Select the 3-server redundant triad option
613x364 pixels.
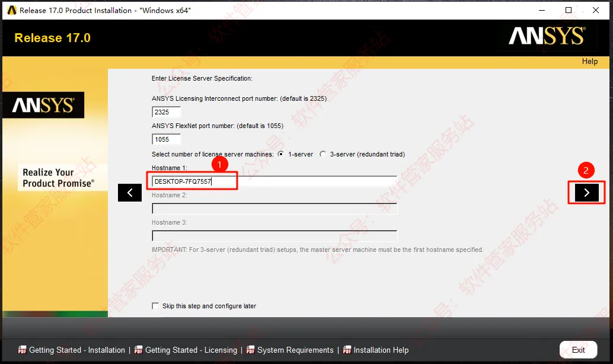pos(323,154)
